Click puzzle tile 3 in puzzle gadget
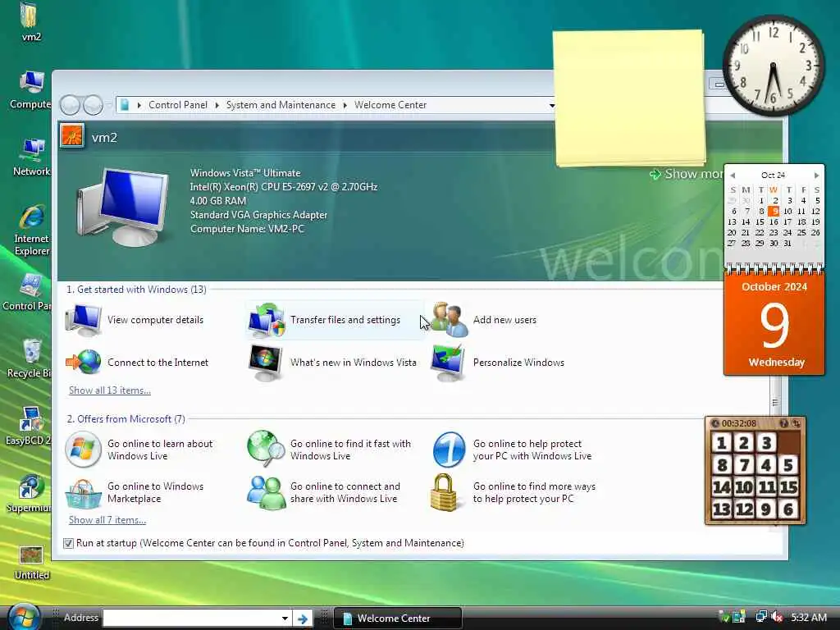Viewport: 840px width, 630px height. point(767,443)
